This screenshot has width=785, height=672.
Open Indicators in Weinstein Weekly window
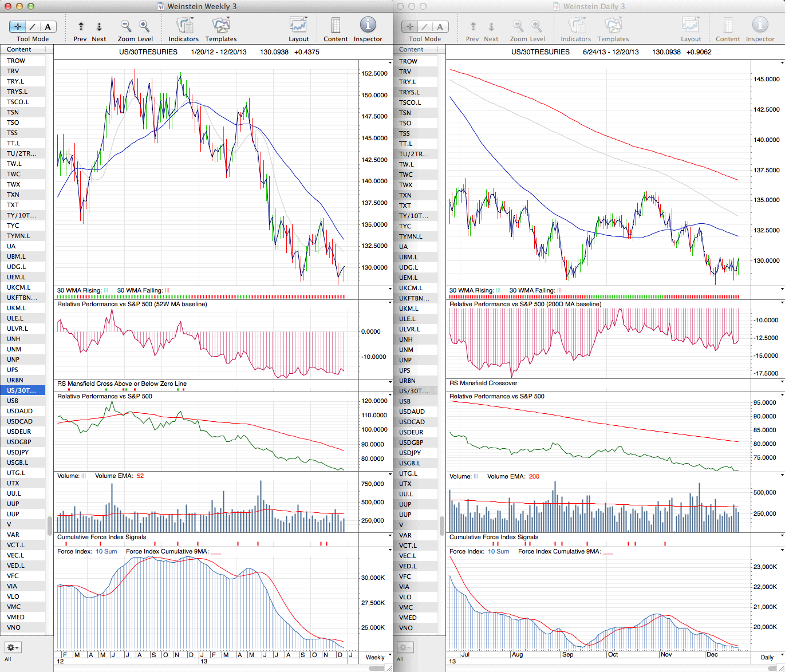[183, 26]
